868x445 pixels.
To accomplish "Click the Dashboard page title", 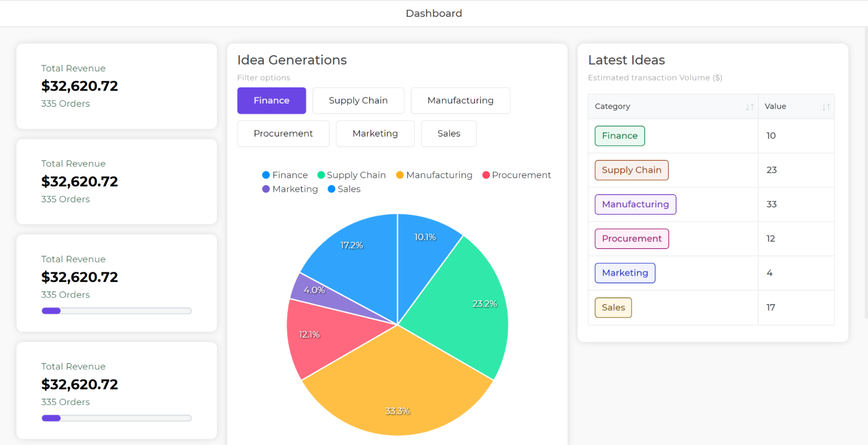I will 434,13.
